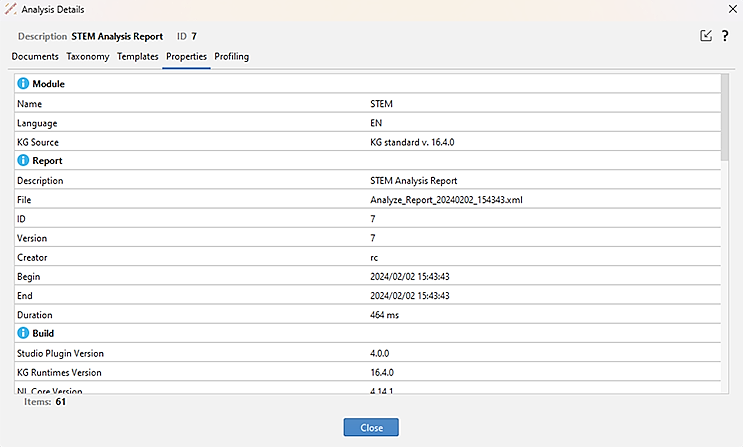This screenshot has width=743, height=447.
Task: Click the Creator value rc
Action: (x=375, y=257)
